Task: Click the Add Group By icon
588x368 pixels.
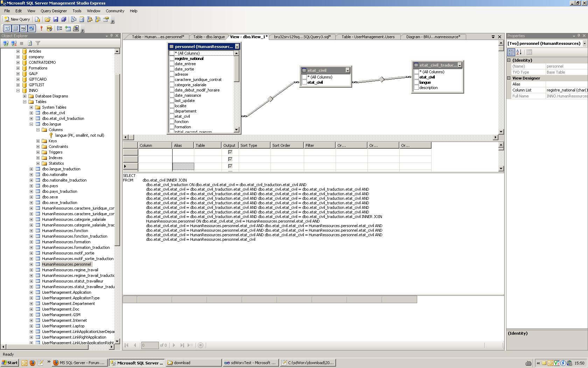Action: click(60, 28)
